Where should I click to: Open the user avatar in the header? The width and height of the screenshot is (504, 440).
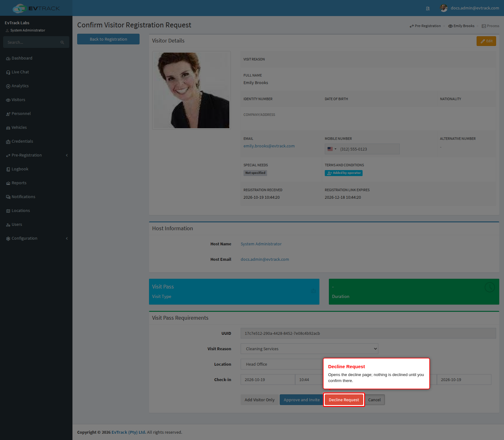(x=444, y=8)
